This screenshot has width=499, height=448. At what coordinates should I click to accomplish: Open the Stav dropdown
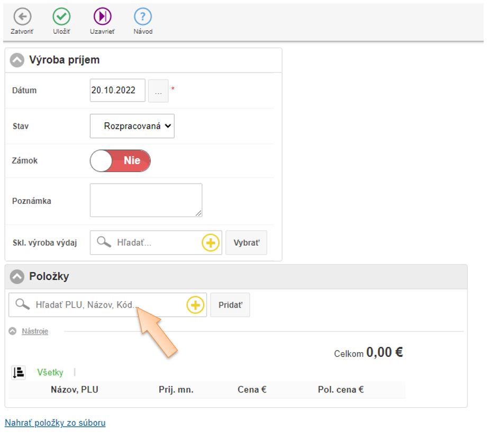pyautogui.click(x=132, y=127)
